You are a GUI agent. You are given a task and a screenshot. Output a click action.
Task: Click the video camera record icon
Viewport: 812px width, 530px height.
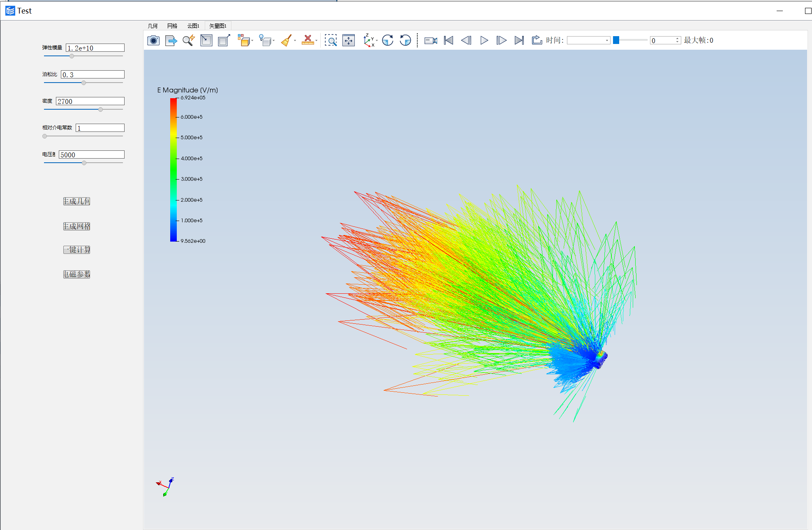coord(431,40)
